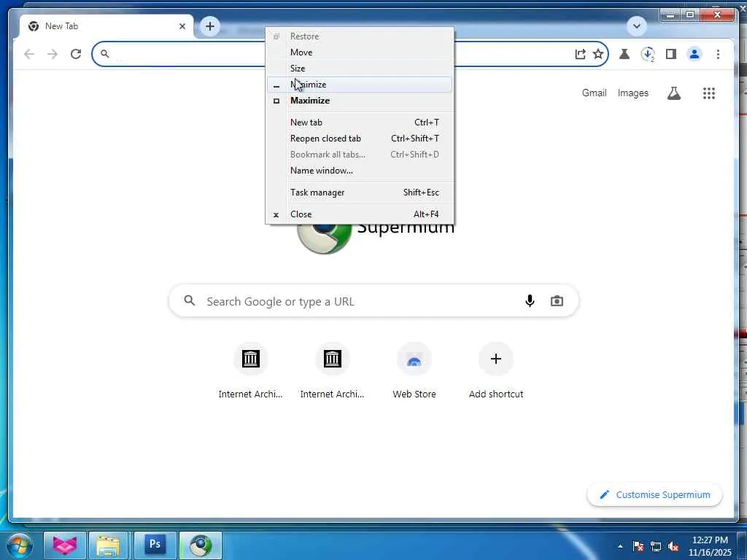The image size is (747, 560).
Task: Close the New Tab tab
Action: pyautogui.click(x=182, y=26)
